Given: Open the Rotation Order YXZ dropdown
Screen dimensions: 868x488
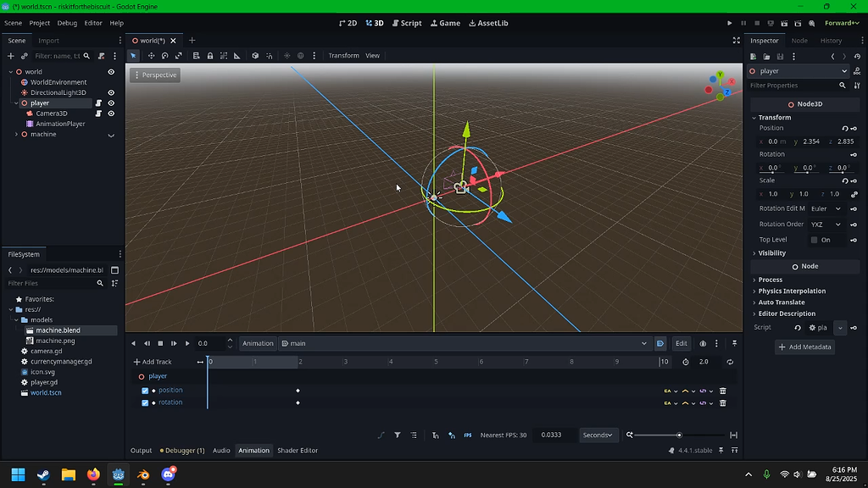Looking at the screenshot, I should pyautogui.click(x=826, y=225).
